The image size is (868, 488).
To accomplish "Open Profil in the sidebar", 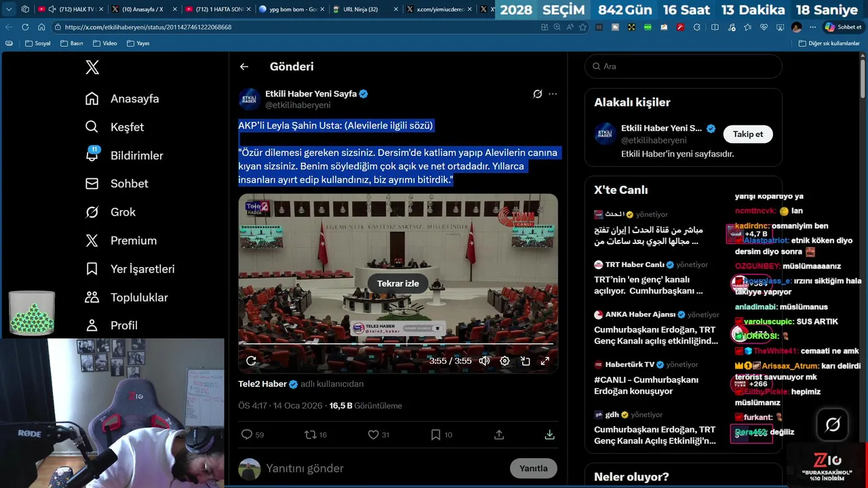I will [111, 325].
